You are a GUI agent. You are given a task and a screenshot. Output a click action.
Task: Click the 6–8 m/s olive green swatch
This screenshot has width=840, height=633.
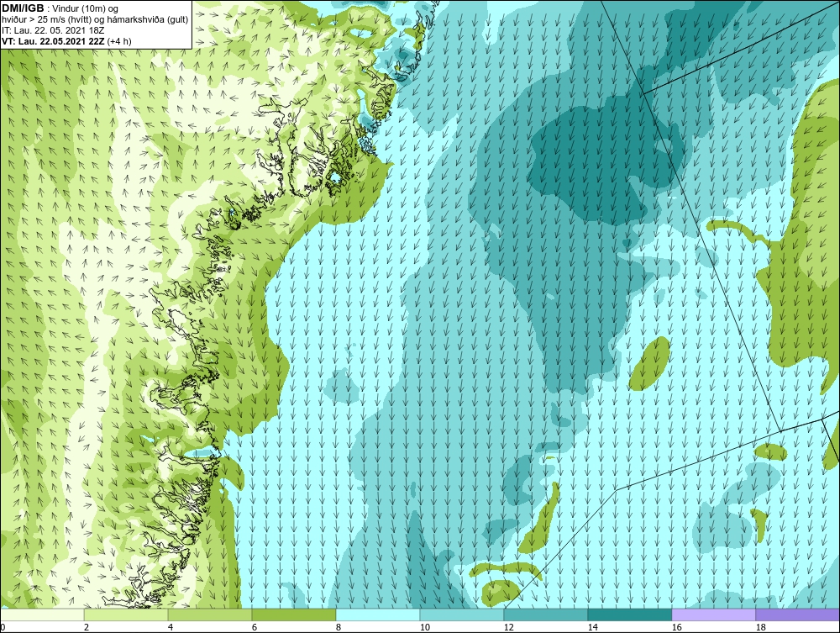[x=294, y=615]
